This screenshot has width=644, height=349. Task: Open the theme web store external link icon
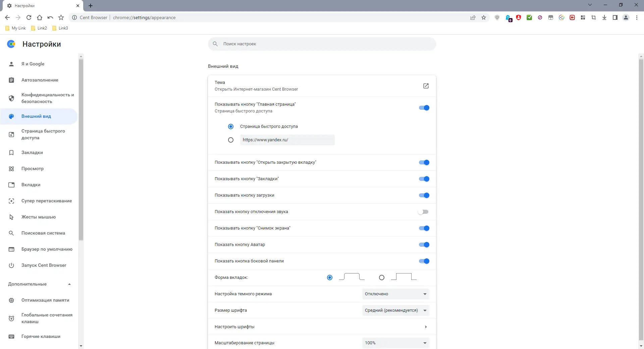tap(426, 86)
